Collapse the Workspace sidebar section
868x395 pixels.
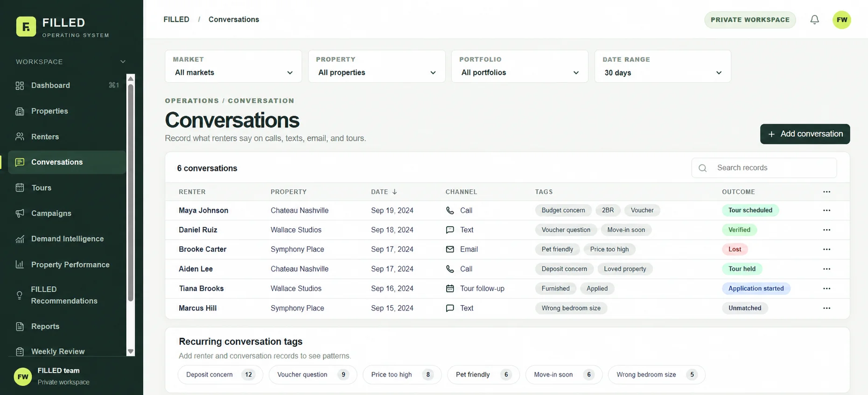click(x=123, y=62)
